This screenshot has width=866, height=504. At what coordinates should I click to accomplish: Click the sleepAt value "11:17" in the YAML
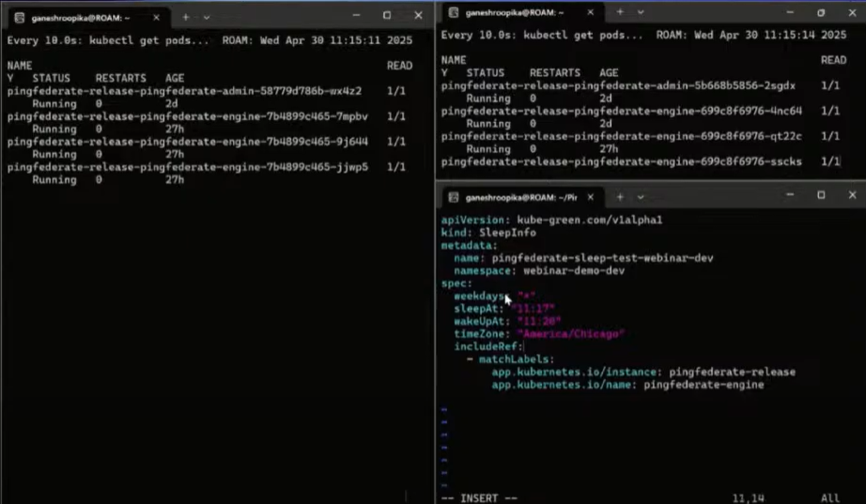tap(533, 308)
